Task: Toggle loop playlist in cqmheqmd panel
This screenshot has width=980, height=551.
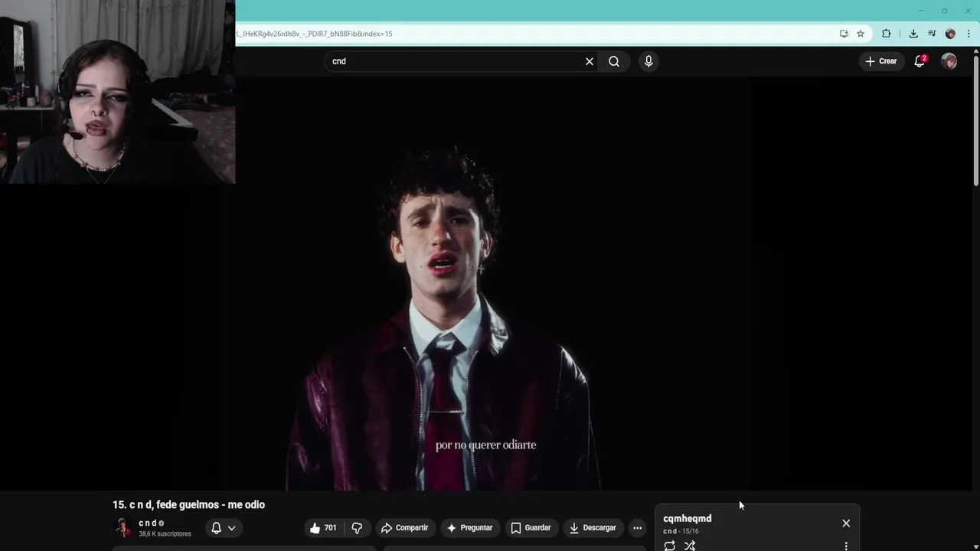Action: 670,546
